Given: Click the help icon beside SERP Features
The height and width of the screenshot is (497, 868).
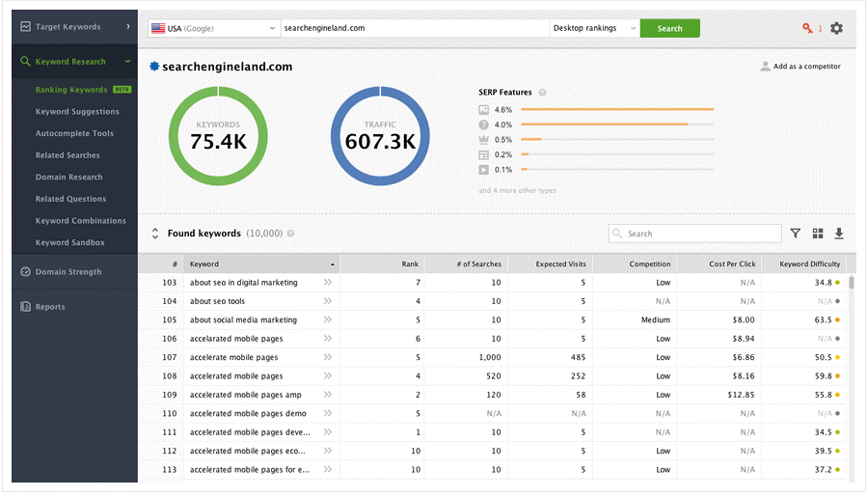Looking at the screenshot, I should click(x=542, y=93).
